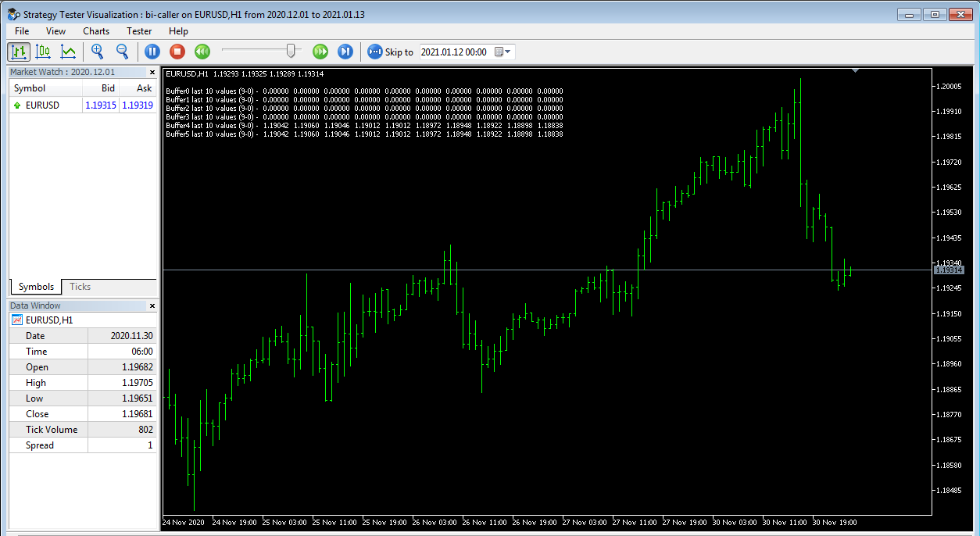Click the Close value 1.19681

click(138, 414)
